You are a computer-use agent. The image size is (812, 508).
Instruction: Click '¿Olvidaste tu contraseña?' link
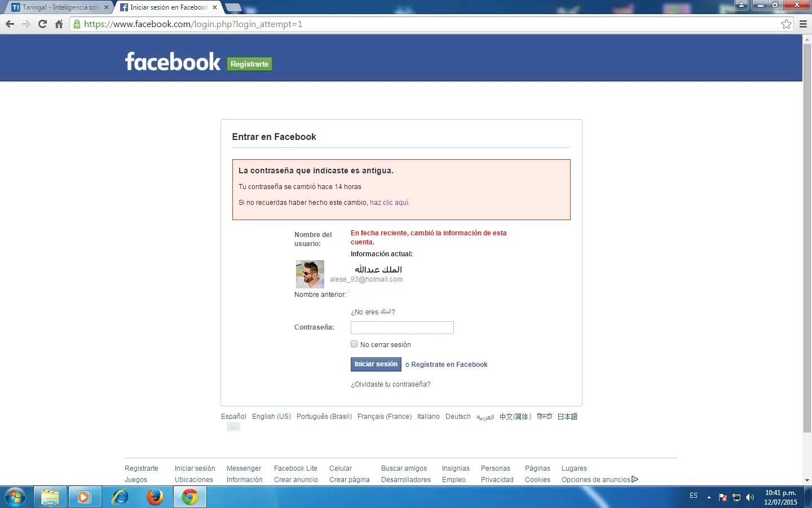click(x=391, y=384)
